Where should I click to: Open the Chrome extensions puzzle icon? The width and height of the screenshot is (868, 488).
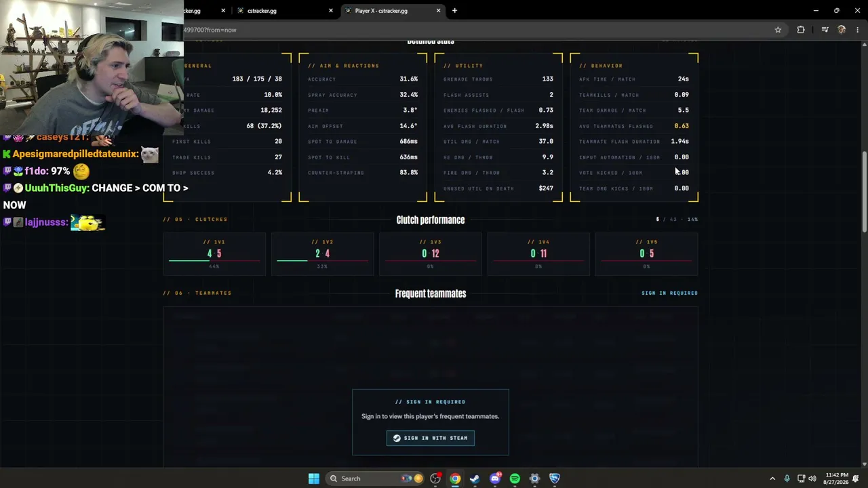[x=801, y=30]
